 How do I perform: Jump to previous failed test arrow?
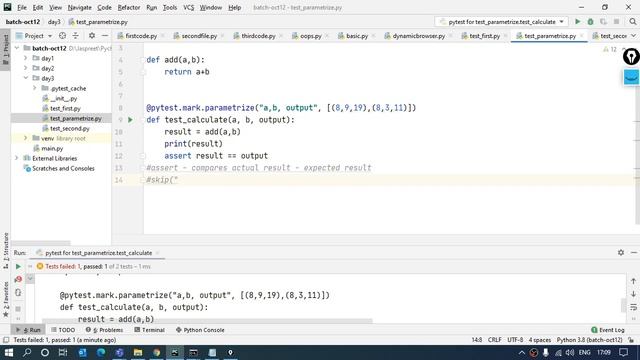633,281
